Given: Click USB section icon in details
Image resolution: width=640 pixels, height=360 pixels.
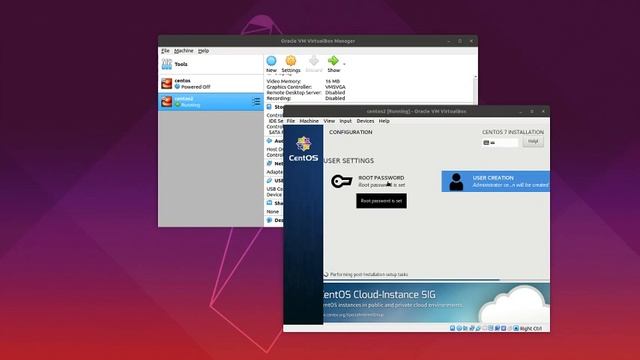Looking at the screenshot, I should [x=269, y=180].
